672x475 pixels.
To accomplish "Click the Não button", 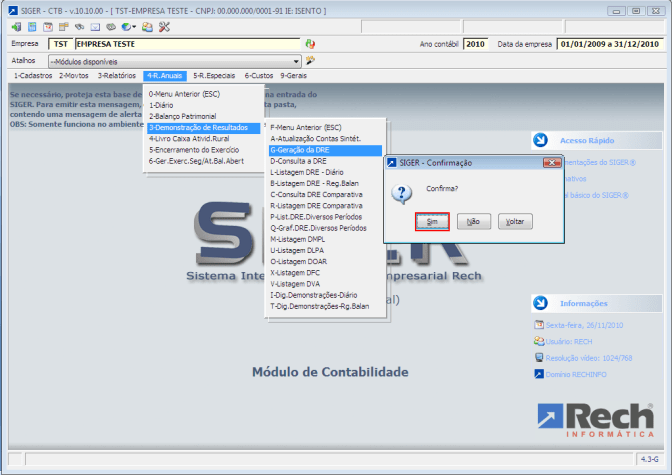I will click(474, 222).
